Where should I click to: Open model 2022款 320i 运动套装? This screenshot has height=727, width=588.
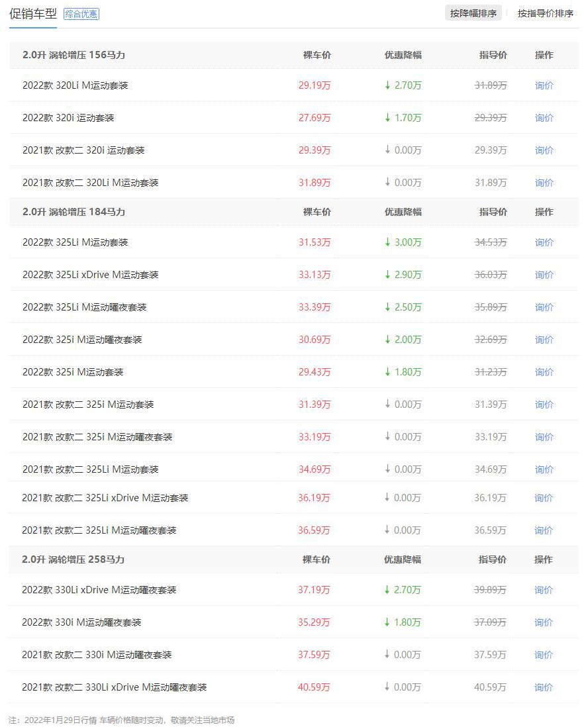68,118
